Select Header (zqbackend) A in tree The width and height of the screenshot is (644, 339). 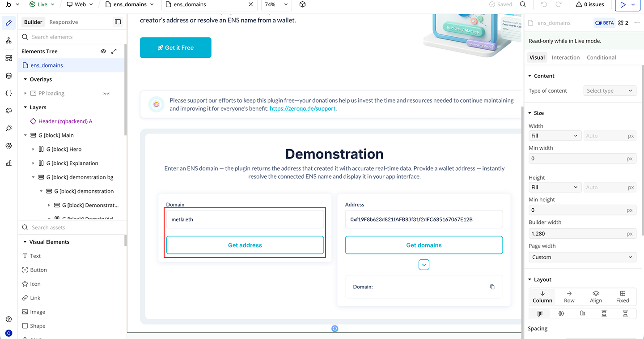pos(65,121)
